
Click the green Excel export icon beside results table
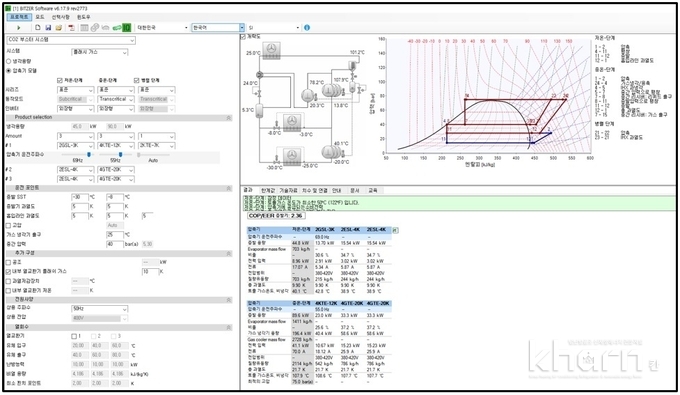pos(396,230)
